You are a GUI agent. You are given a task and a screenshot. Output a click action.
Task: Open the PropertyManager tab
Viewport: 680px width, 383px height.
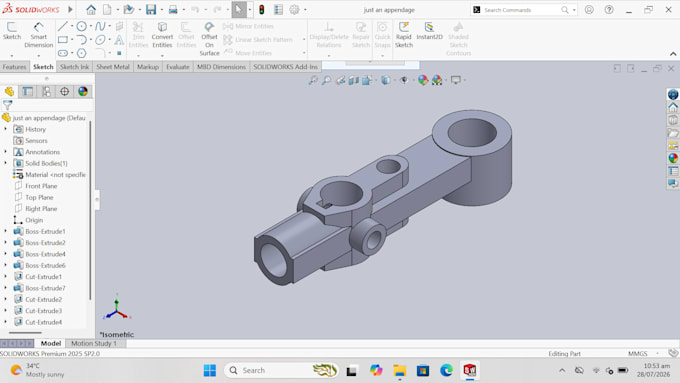[x=28, y=92]
